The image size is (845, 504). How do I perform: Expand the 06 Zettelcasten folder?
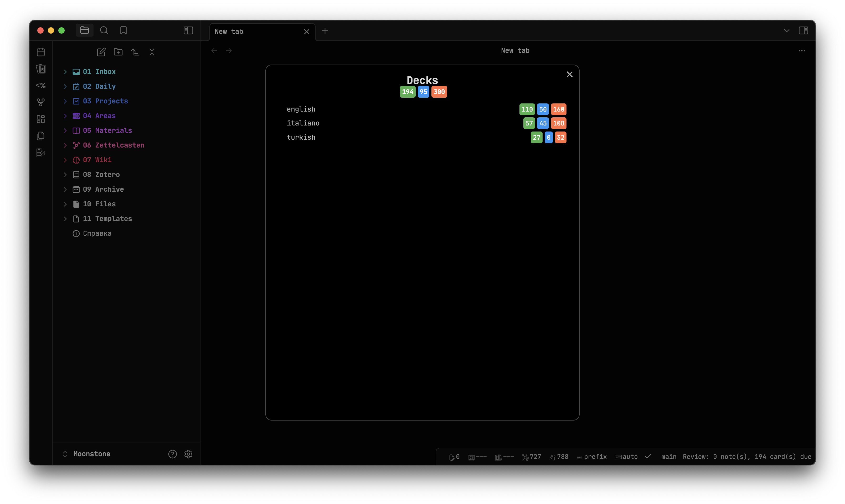click(114, 145)
